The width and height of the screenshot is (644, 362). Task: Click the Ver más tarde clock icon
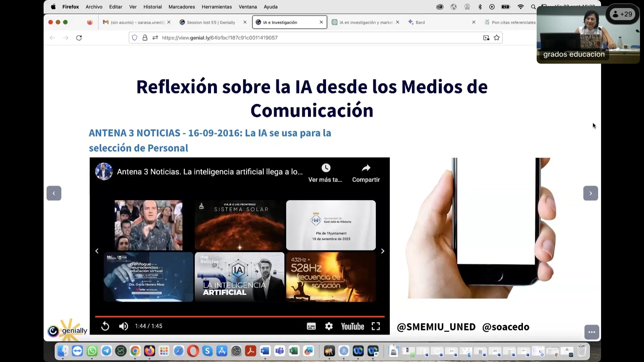[x=326, y=168]
